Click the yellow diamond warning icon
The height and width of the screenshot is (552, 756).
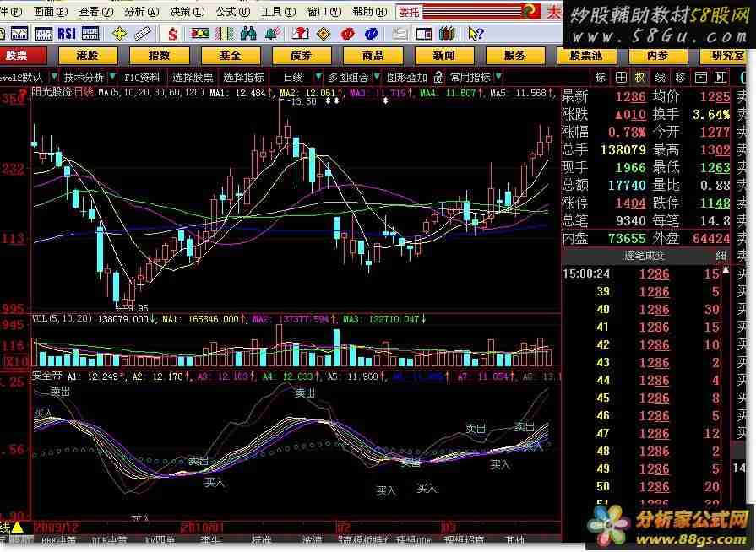coord(324,33)
